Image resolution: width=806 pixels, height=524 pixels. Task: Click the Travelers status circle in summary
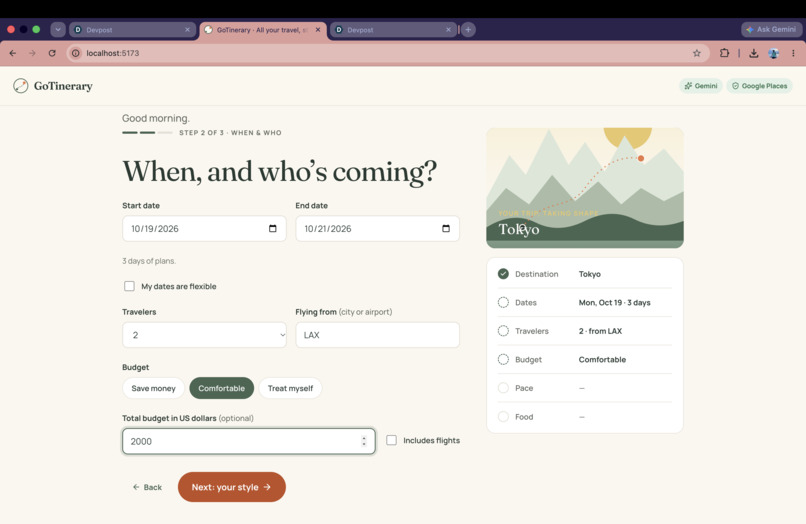[x=503, y=331]
